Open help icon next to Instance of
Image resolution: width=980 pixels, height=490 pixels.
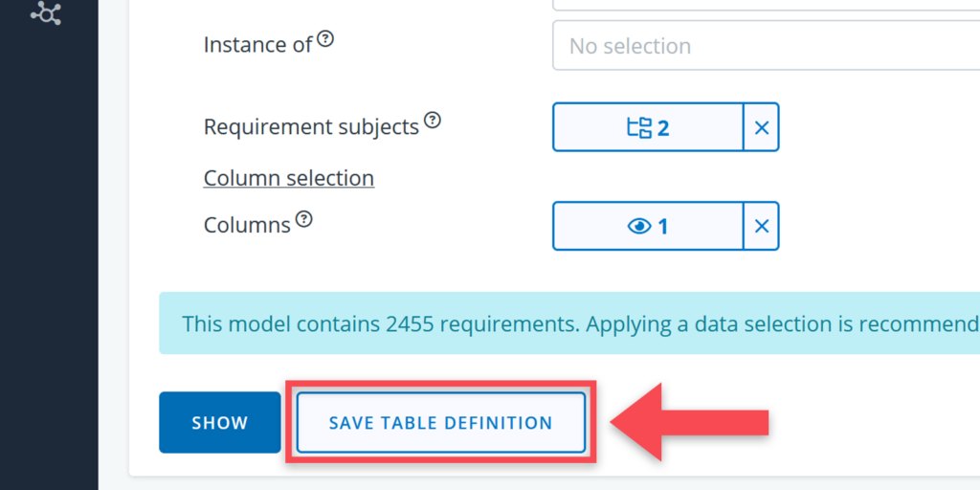(325, 39)
